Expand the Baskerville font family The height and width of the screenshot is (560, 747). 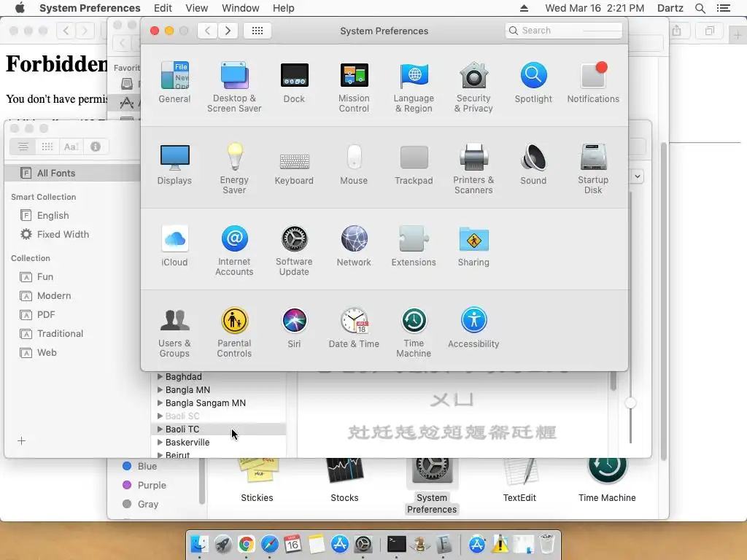tap(160, 442)
